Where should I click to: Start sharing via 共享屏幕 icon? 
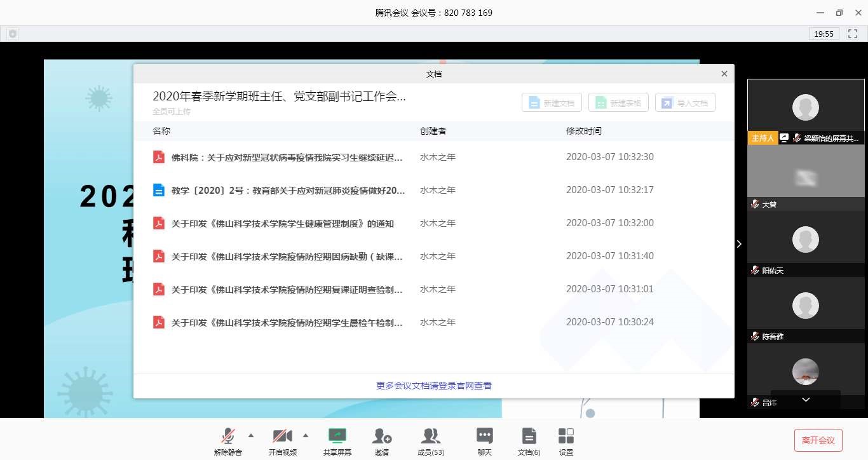(337, 435)
